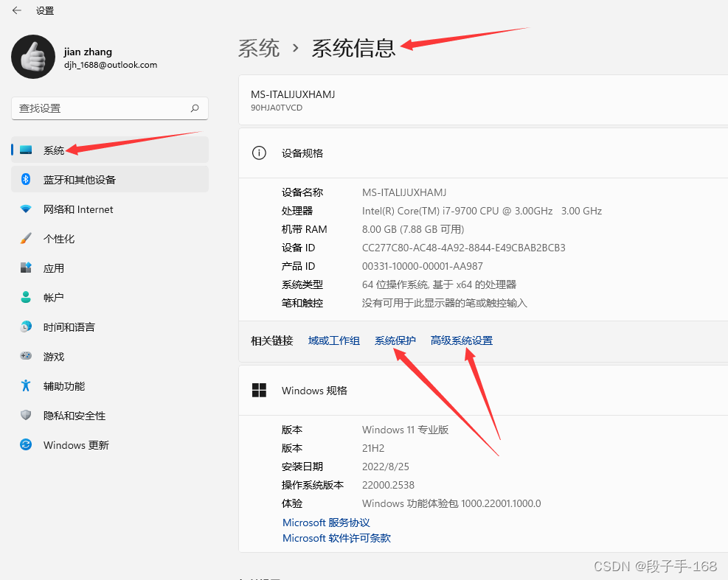This screenshot has height=580, width=728.
Task: Click the 设备 ID value CC277C80-AC48
Action: point(464,248)
